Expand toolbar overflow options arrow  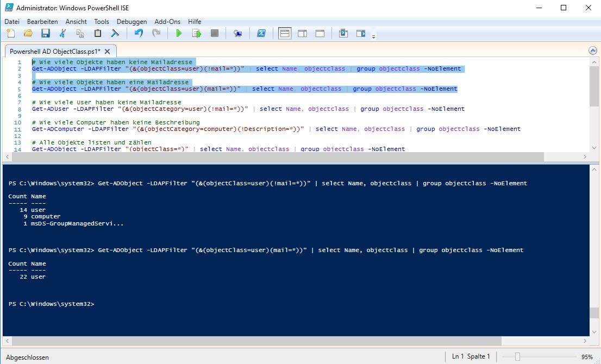tap(373, 36)
